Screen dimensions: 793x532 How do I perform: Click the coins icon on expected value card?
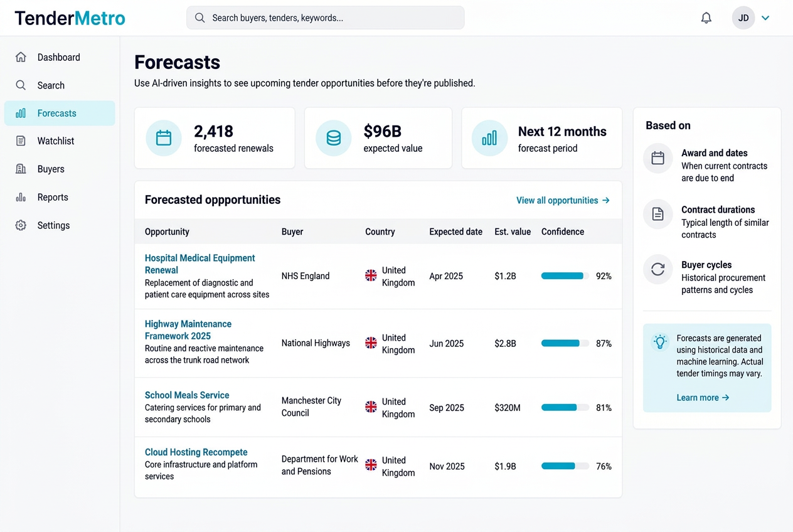click(334, 138)
